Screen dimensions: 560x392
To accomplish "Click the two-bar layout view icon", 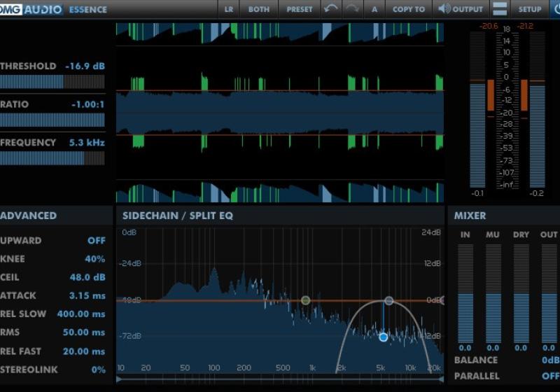I will pyautogui.click(x=500, y=9).
